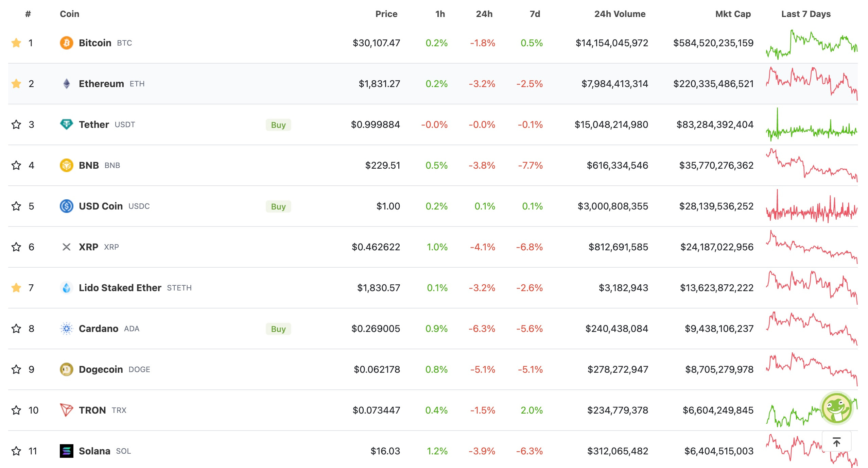The image size is (868, 468).
Task: Click the Solana logo icon
Action: tap(67, 451)
